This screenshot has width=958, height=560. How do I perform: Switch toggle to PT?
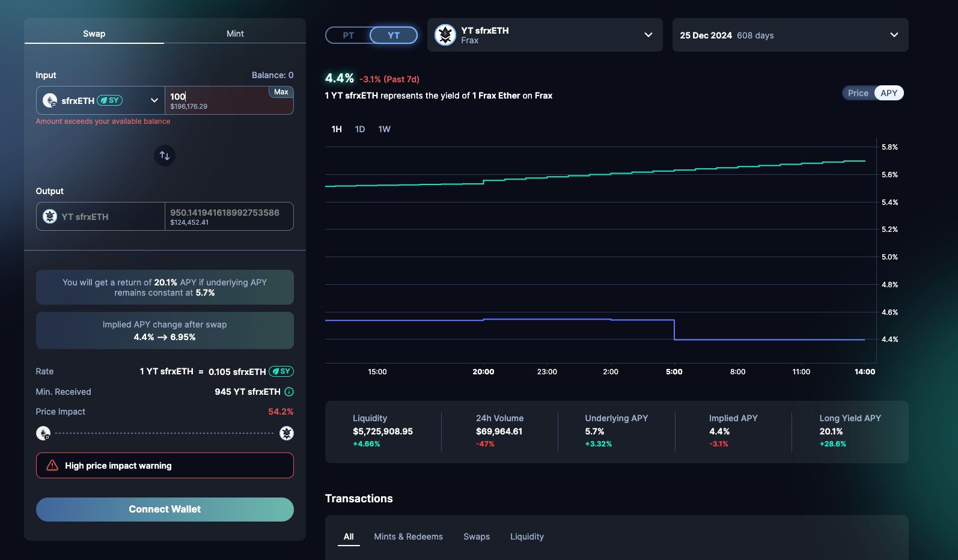(x=348, y=35)
